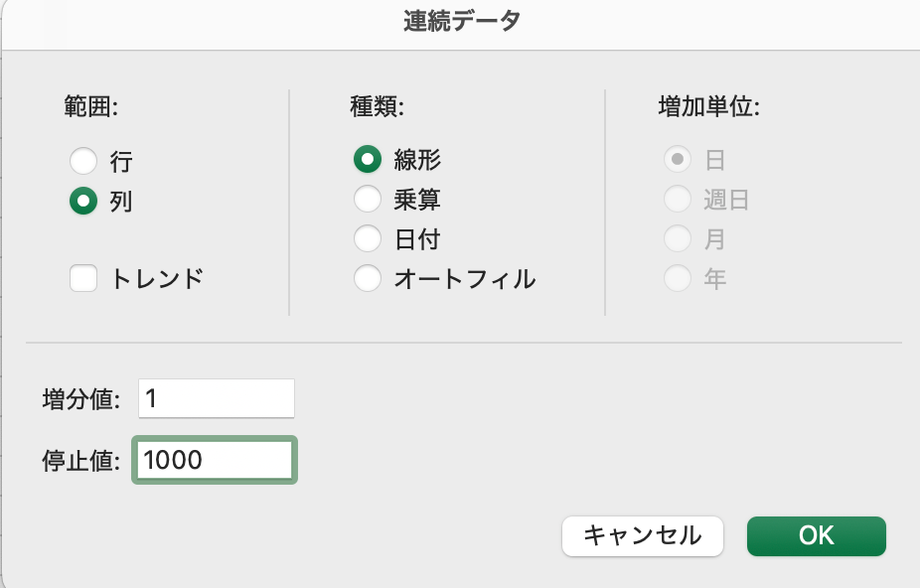Select the 行 radio button under 範囲
920x588 pixels.
coord(84,160)
